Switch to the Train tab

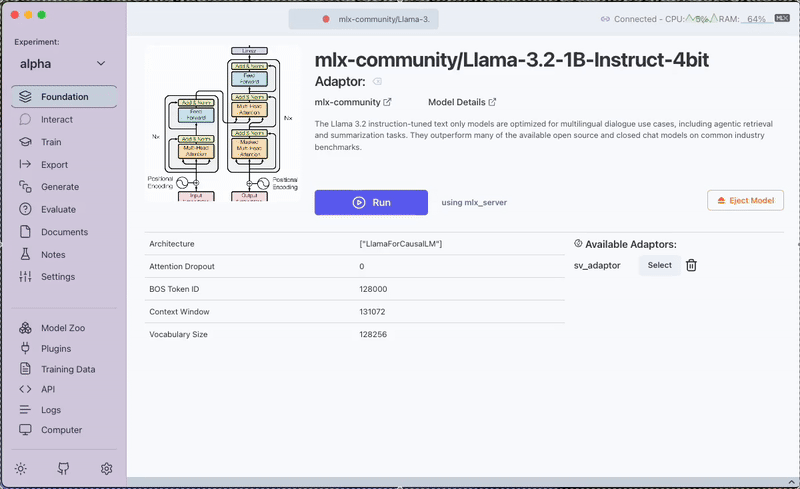tap(51, 142)
